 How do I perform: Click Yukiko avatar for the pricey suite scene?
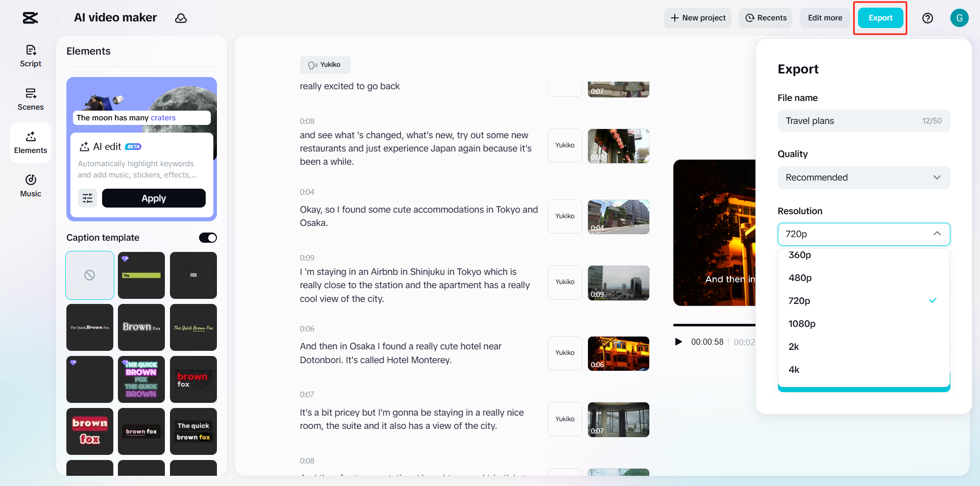click(x=565, y=419)
